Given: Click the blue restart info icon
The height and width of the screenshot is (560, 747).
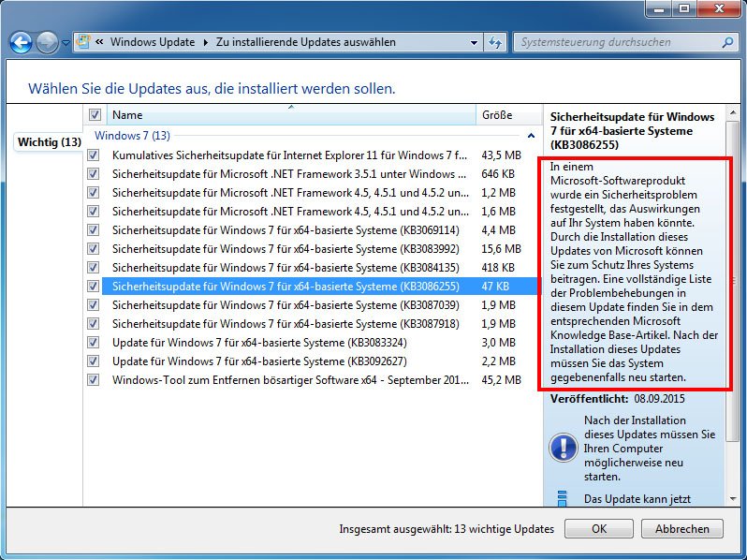Looking at the screenshot, I should click(x=563, y=448).
